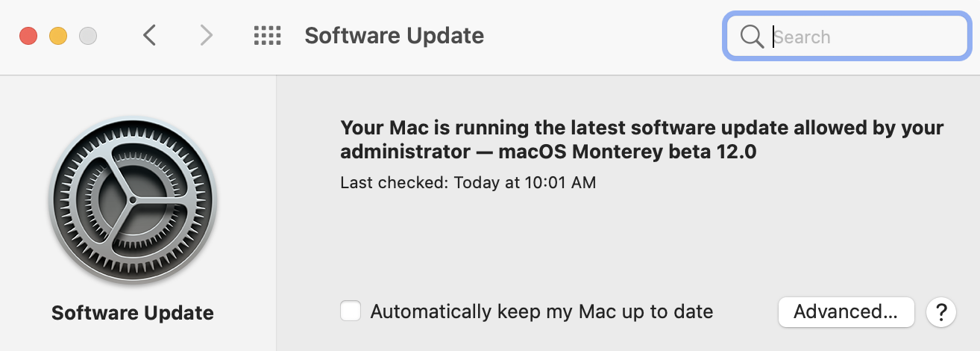Close the window with the red button

point(28,35)
